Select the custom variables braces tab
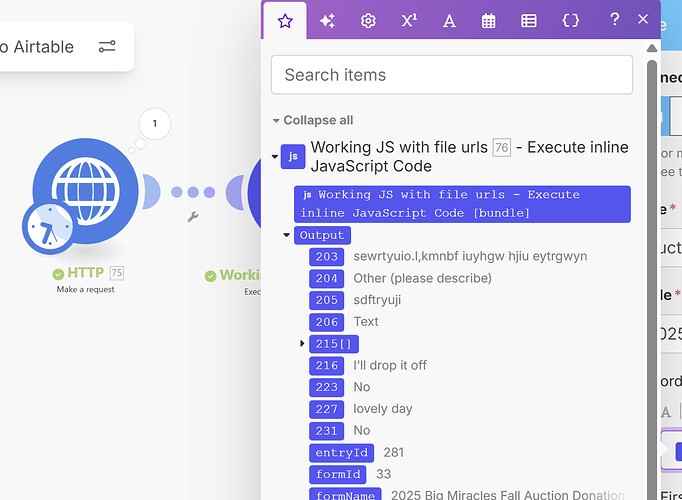Viewport: 682px width, 500px height. pyautogui.click(x=570, y=21)
